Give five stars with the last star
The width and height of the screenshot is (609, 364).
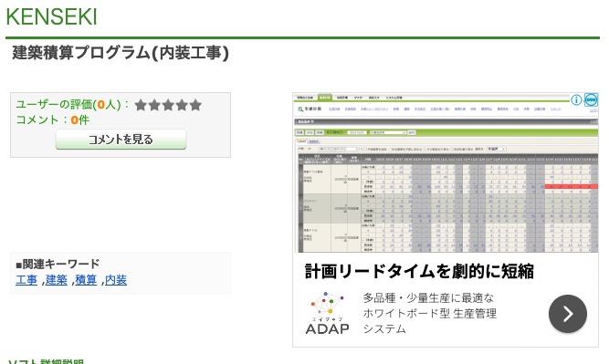(195, 105)
